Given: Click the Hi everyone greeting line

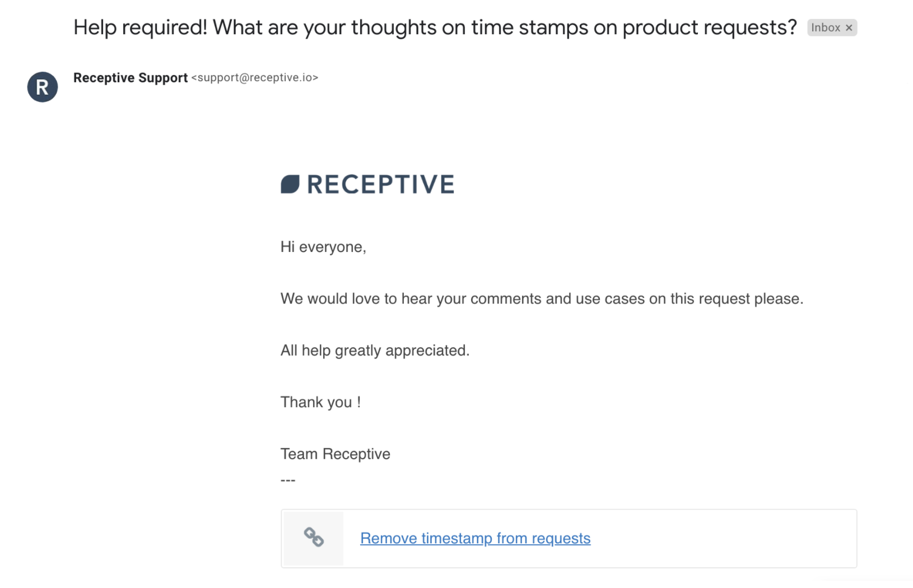Looking at the screenshot, I should pyautogui.click(x=323, y=247).
